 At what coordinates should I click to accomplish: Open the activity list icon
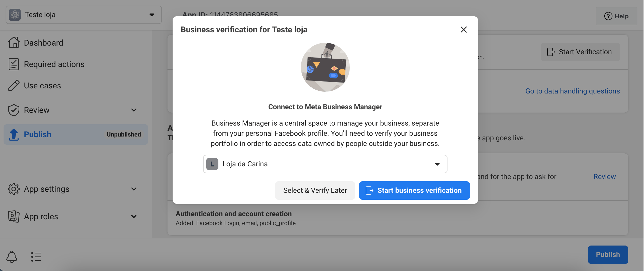click(36, 257)
